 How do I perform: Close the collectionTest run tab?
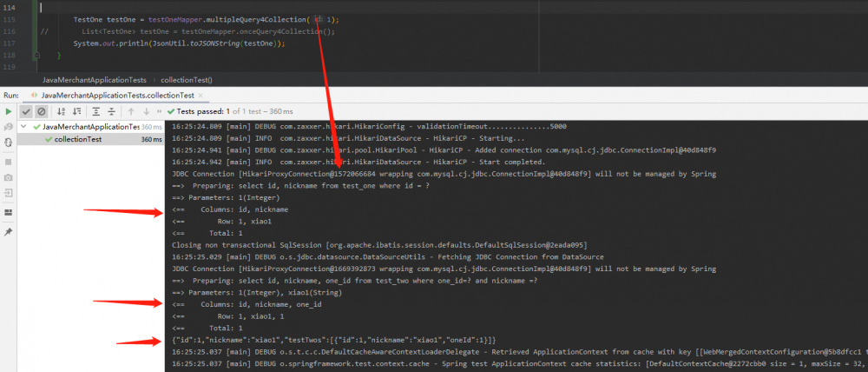pos(201,96)
